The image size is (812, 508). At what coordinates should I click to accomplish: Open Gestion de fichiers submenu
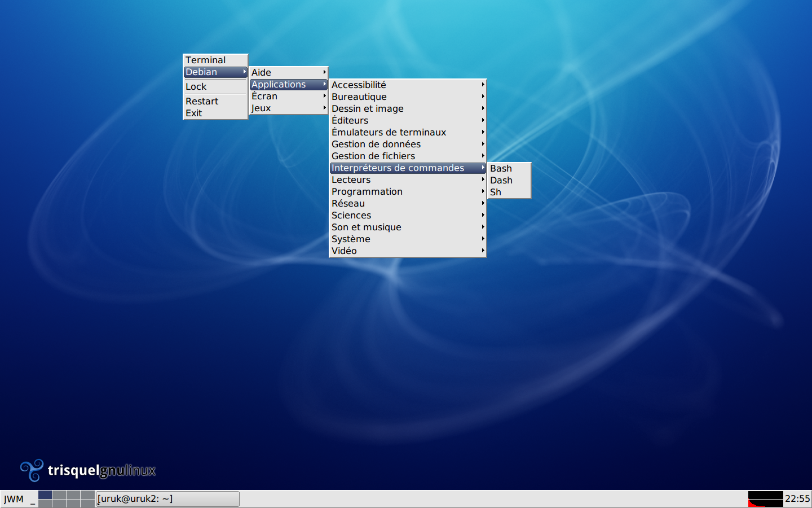[408, 156]
